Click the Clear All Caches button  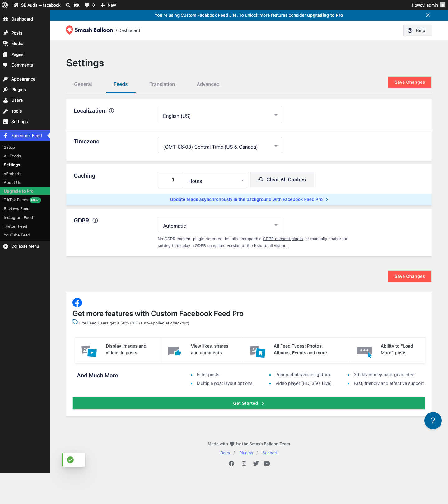pos(282,180)
